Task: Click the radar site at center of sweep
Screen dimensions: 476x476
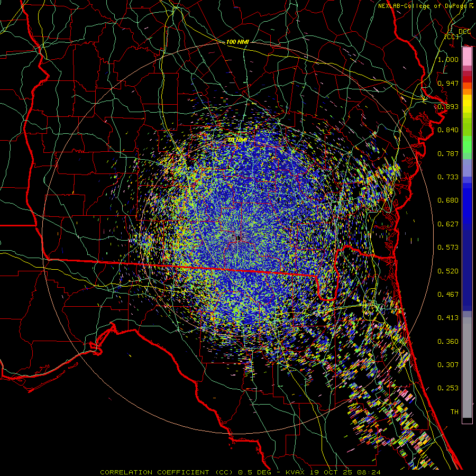Action: (237, 237)
